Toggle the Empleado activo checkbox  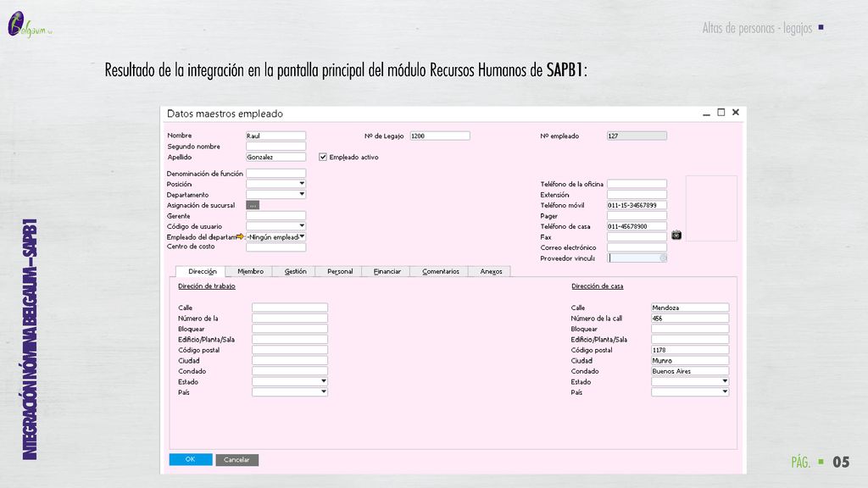[323, 157]
